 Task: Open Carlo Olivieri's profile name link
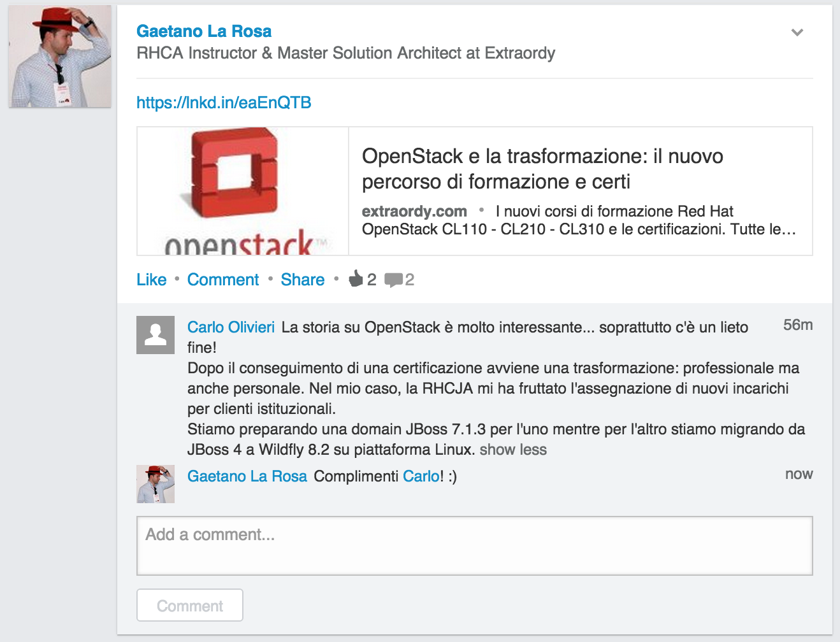point(231,327)
